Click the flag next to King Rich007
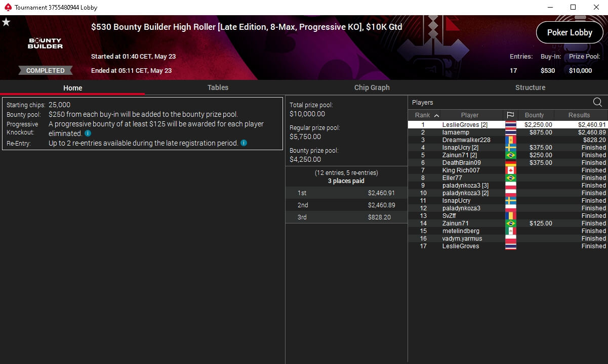The width and height of the screenshot is (608, 364). pos(510,170)
